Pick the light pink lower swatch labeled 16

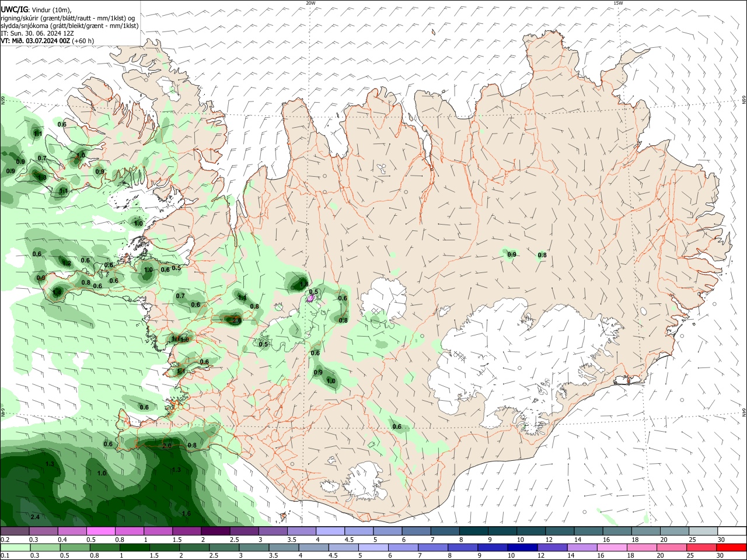(x=612, y=547)
